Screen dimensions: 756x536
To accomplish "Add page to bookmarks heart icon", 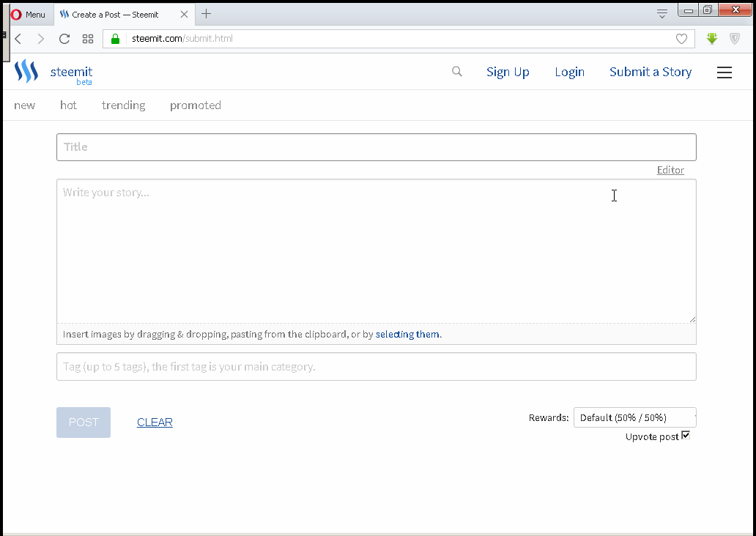I will point(681,39).
